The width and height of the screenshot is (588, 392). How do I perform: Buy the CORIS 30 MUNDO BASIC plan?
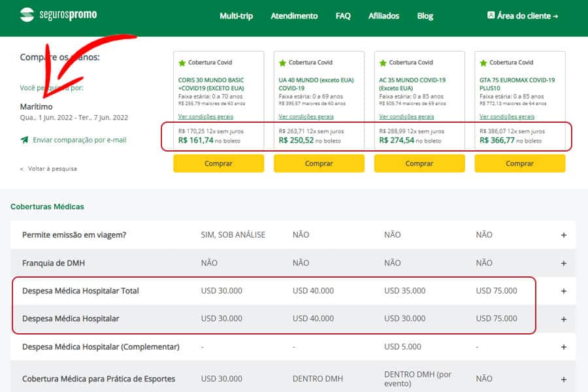pos(219,163)
